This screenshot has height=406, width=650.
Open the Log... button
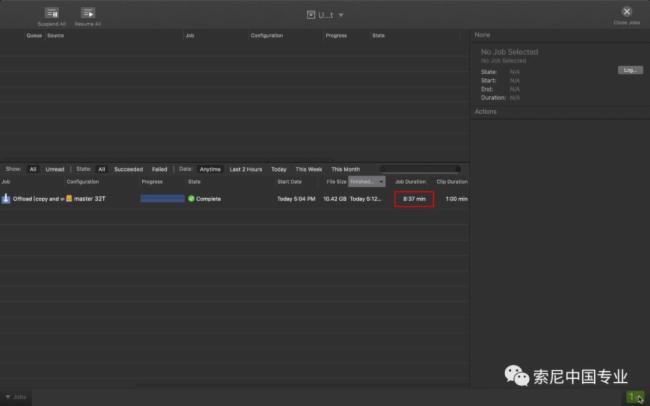pyautogui.click(x=629, y=70)
